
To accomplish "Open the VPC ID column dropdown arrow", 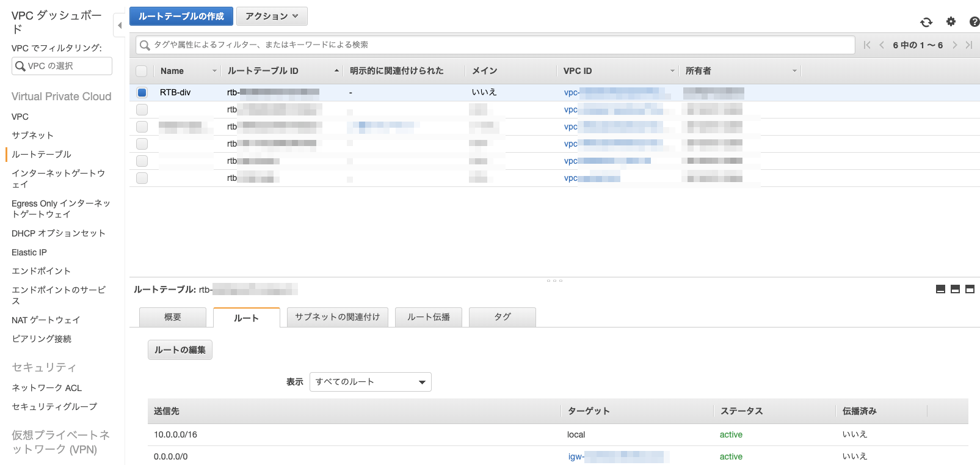I will pyautogui.click(x=672, y=71).
